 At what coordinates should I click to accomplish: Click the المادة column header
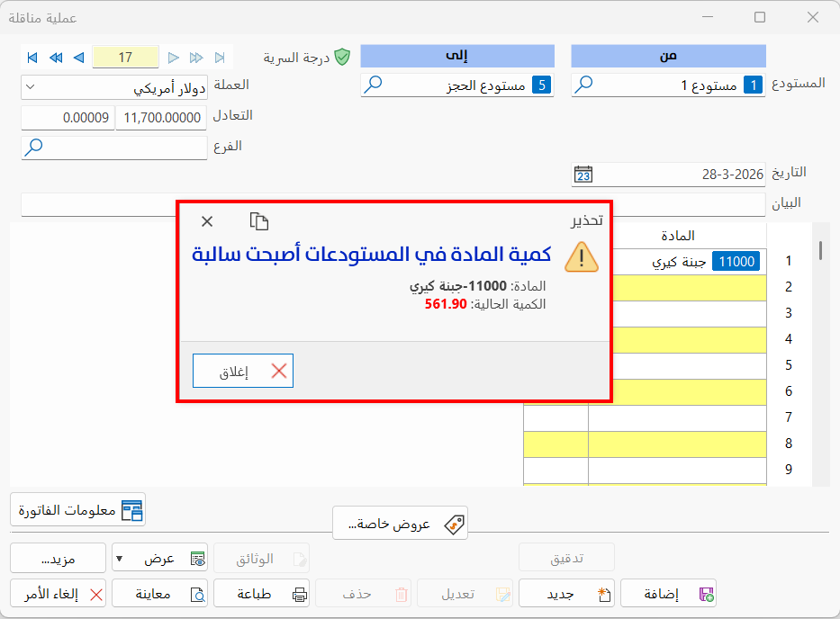click(678, 236)
